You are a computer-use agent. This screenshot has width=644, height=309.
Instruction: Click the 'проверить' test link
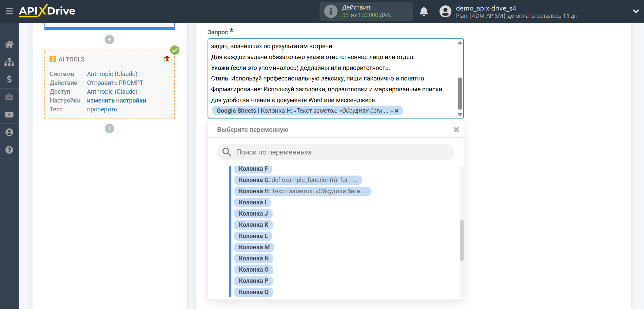[102, 109]
